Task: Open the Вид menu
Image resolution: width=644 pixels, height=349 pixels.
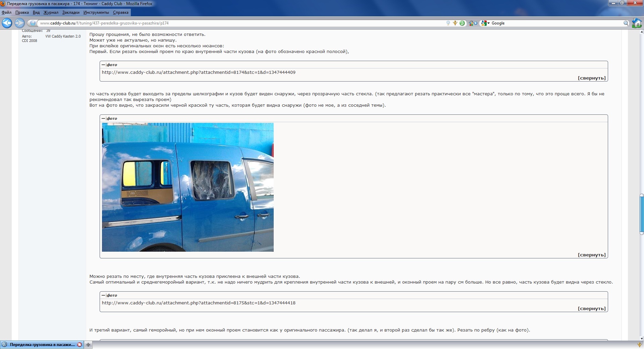Action: coord(36,12)
